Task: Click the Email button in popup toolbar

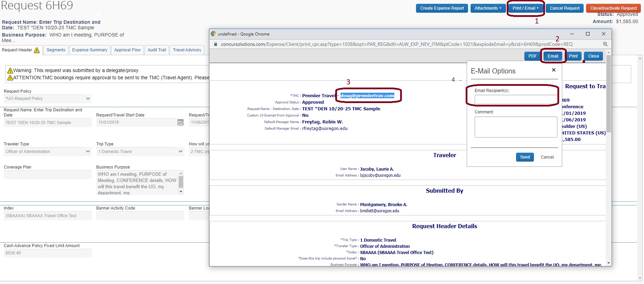Action: click(x=553, y=56)
